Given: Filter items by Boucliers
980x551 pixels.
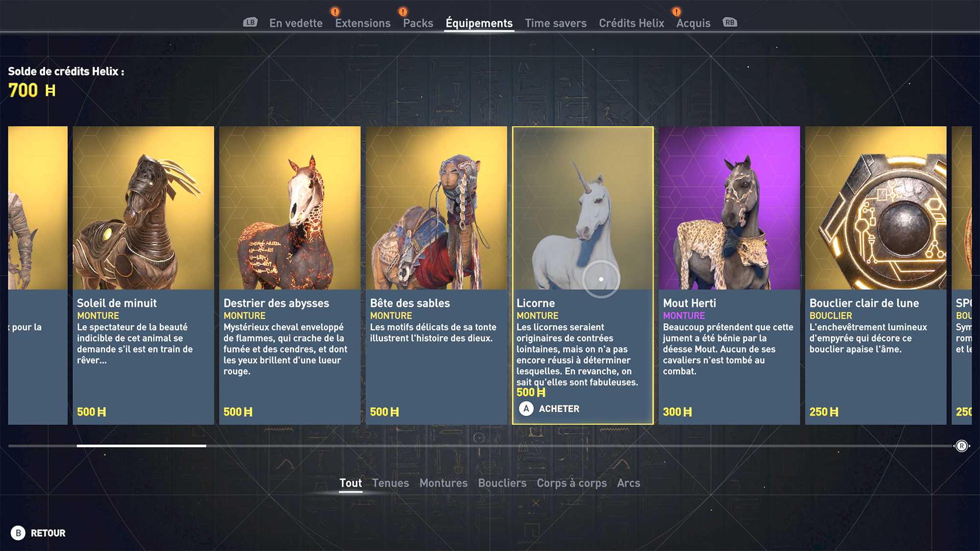Looking at the screenshot, I should pos(502,483).
